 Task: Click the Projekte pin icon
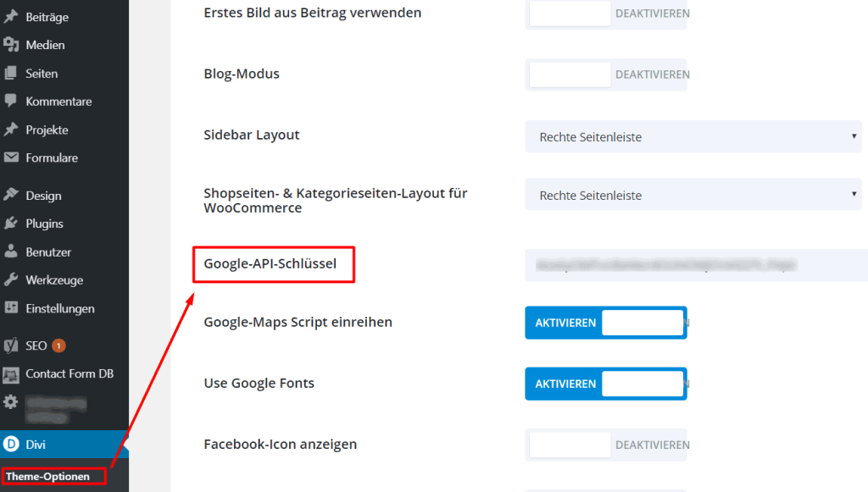click(x=10, y=130)
